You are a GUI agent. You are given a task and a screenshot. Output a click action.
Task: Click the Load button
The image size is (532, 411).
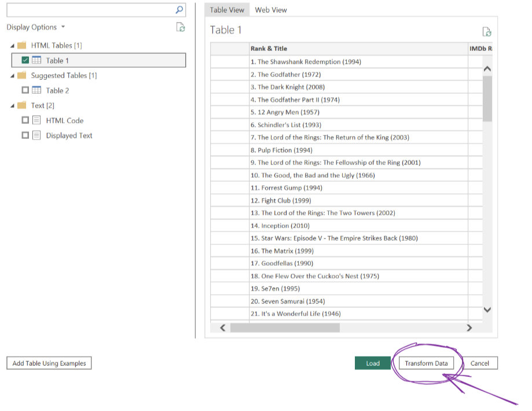(373, 363)
